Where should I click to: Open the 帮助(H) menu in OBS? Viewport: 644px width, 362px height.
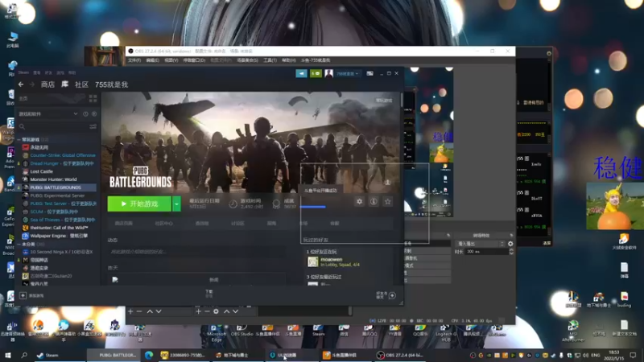click(x=289, y=60)
